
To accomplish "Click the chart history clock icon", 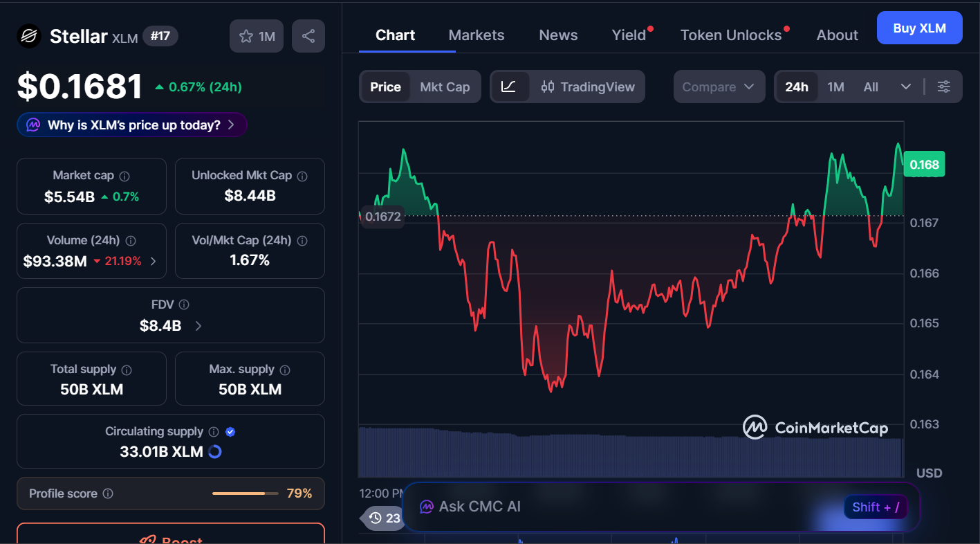I will point(374,518).
